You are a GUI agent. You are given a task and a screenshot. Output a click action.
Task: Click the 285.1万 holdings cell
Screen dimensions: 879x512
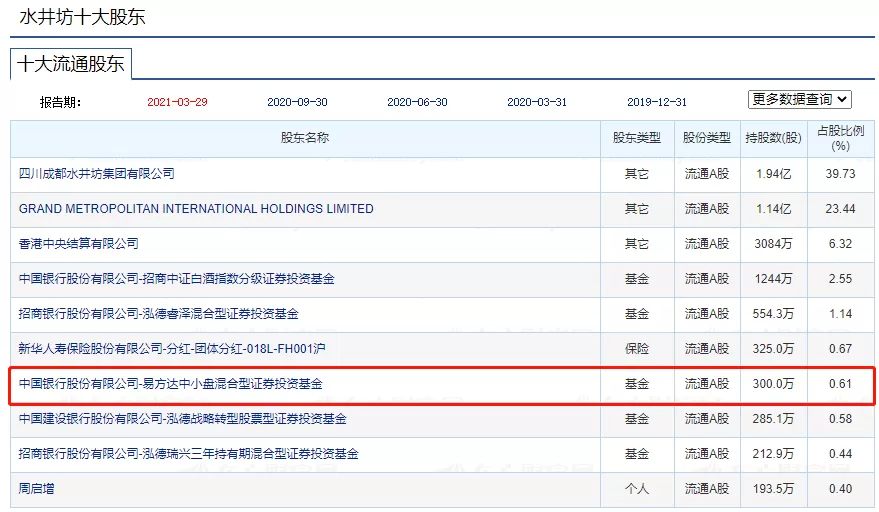(x=774, y=419)
